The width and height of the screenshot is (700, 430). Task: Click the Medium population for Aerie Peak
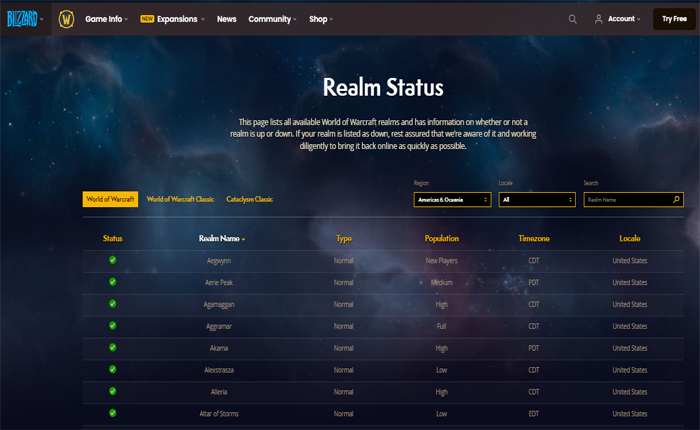point(442,282)
